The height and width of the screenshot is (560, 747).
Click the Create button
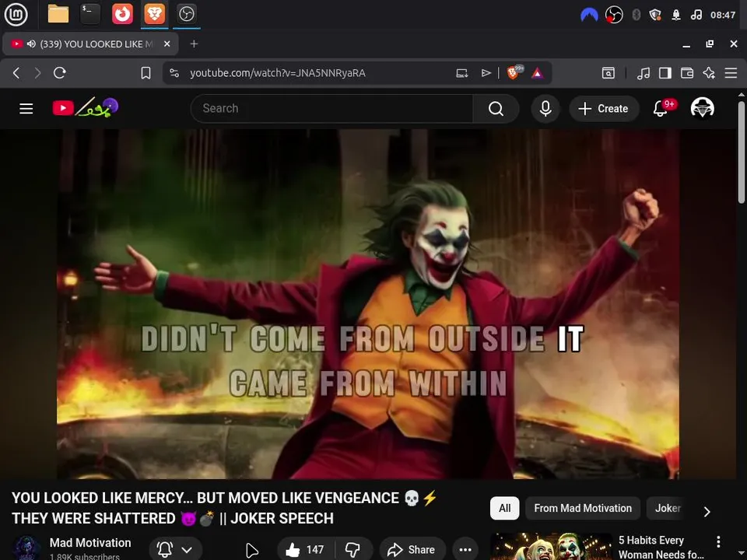604,109
